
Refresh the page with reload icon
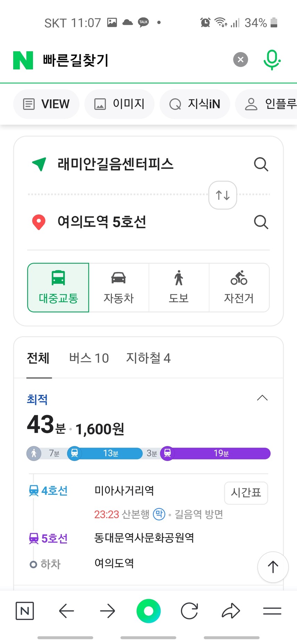[189, 611]
